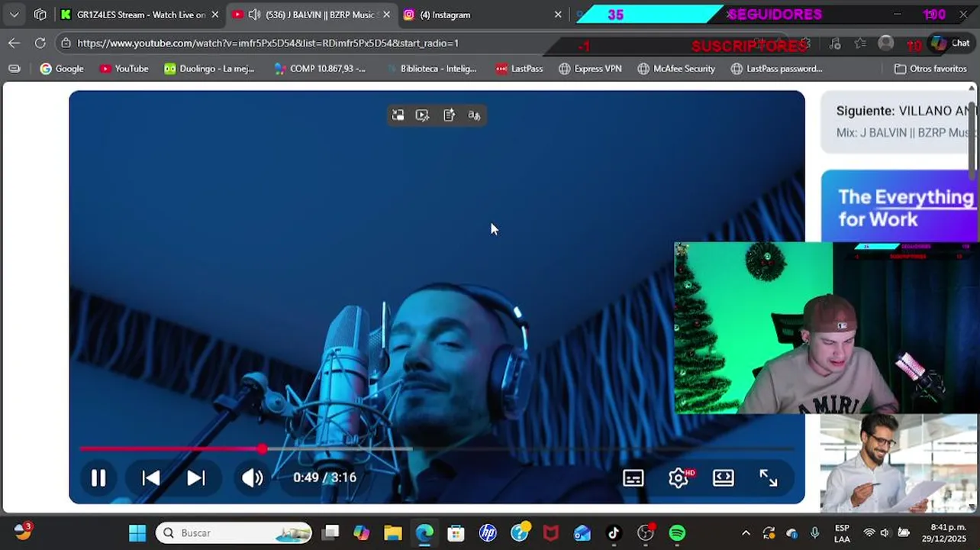Pause the YouTube video
The image size is (980, 550).
98,478
